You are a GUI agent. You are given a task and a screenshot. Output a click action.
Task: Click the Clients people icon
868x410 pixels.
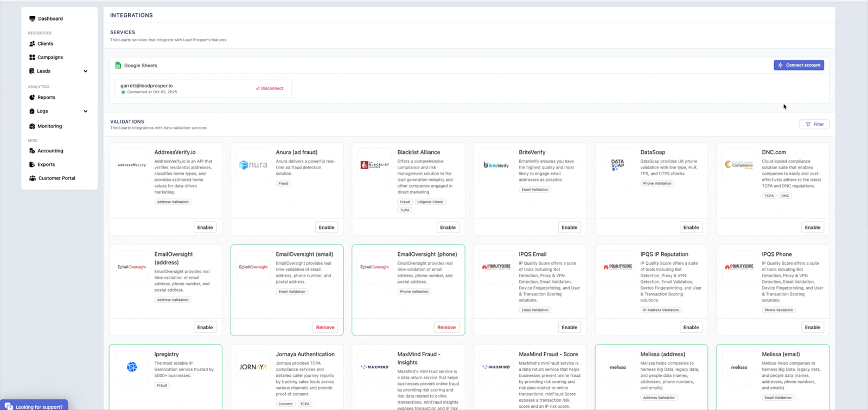click(32, 43)
